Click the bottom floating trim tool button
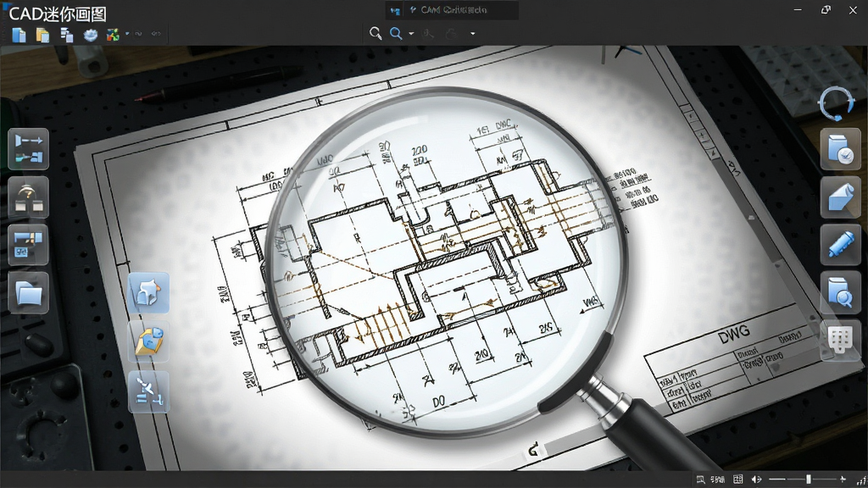The height and width of the screenshot is (488, 868). click(x=149, y=391)
